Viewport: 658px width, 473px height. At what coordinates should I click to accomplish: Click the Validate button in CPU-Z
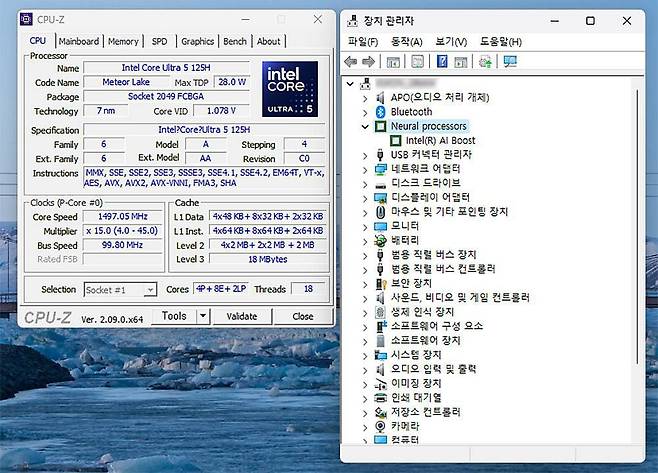point(242,316)
